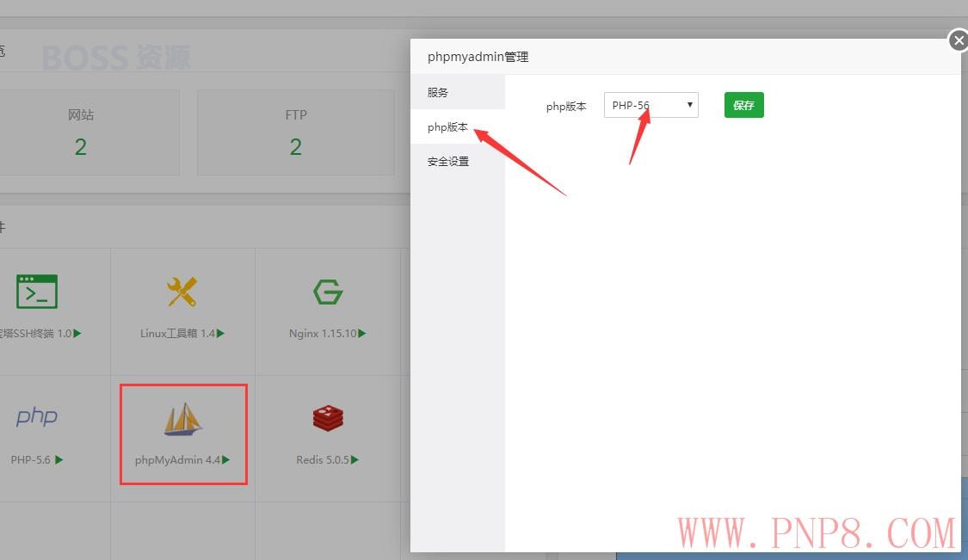Expand the PHP-56 version dropdown
The width and height of the screenshot is (968, 560).
point(650,105)
